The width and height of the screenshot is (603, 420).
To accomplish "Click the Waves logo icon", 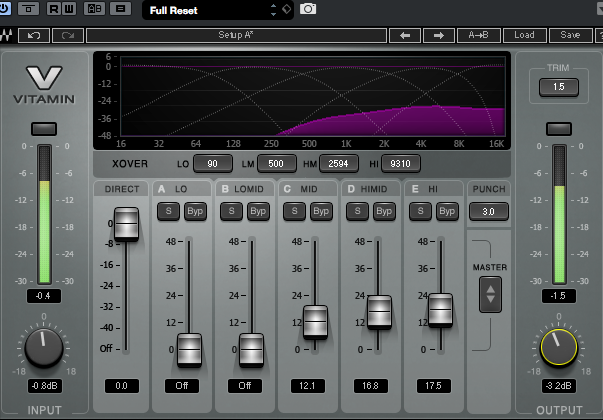I will pyautogui.click(x=6, y=35).
